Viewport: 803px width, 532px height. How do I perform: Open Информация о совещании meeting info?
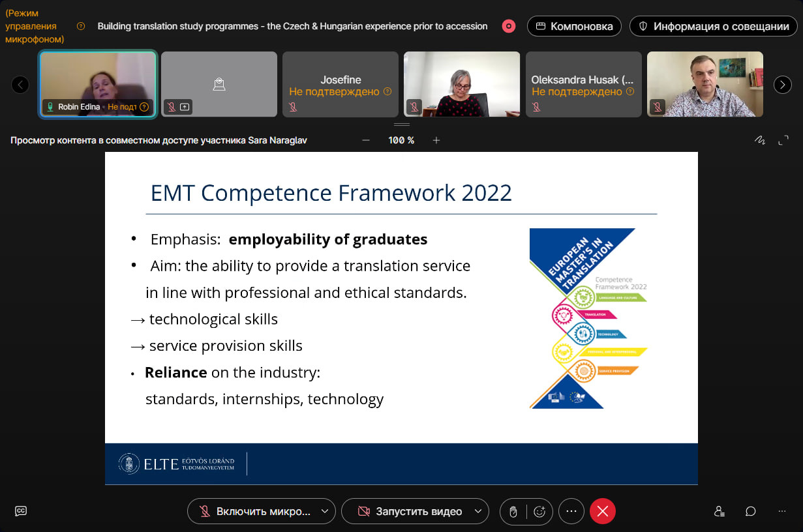pos(713,26)
